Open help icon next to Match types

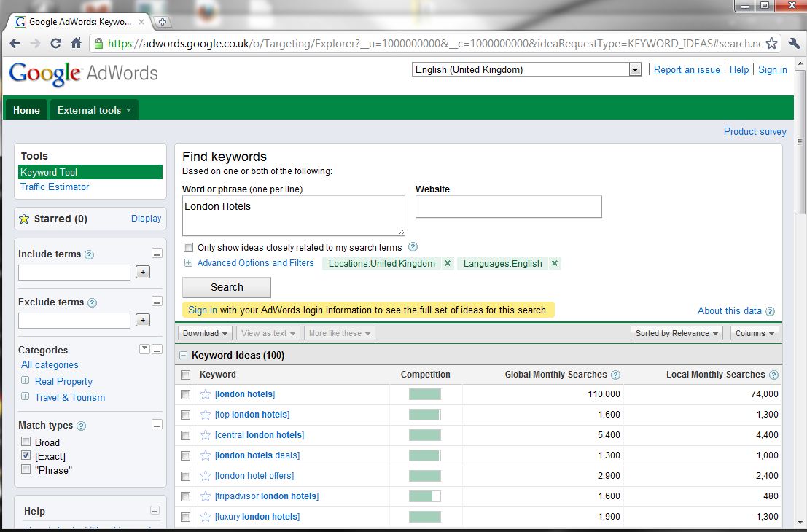coord(82,426)
